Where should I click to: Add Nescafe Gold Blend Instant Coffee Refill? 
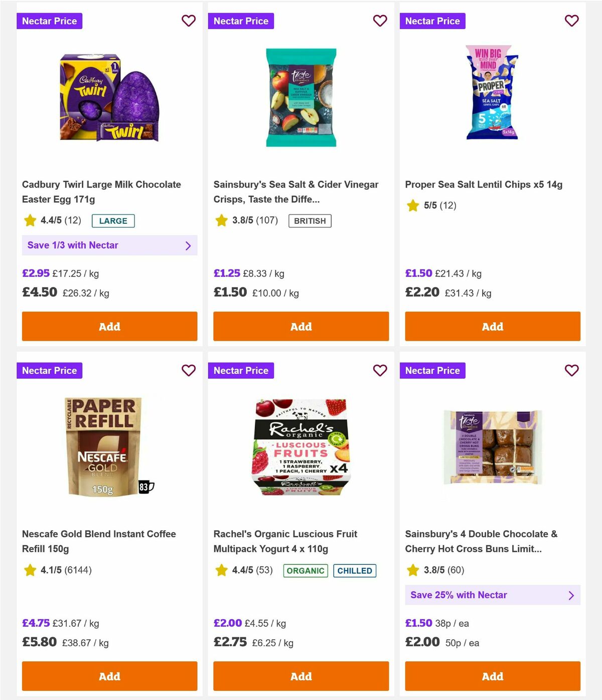tap(109, 676)
